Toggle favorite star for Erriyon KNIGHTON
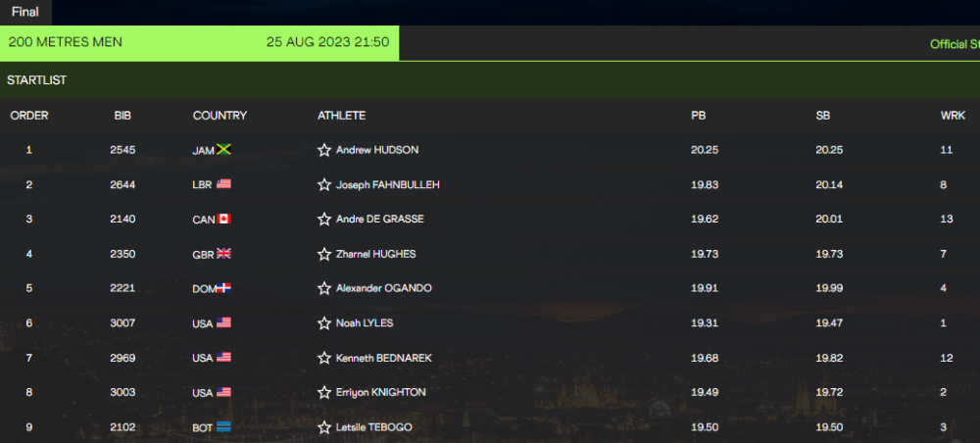The image size is (980, 443). click(x=324, y=393)
